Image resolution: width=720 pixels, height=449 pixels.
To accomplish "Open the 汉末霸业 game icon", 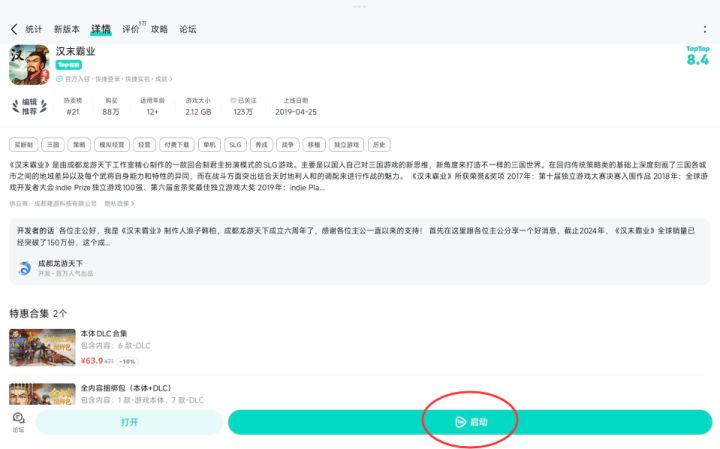I will coord(29,65).
